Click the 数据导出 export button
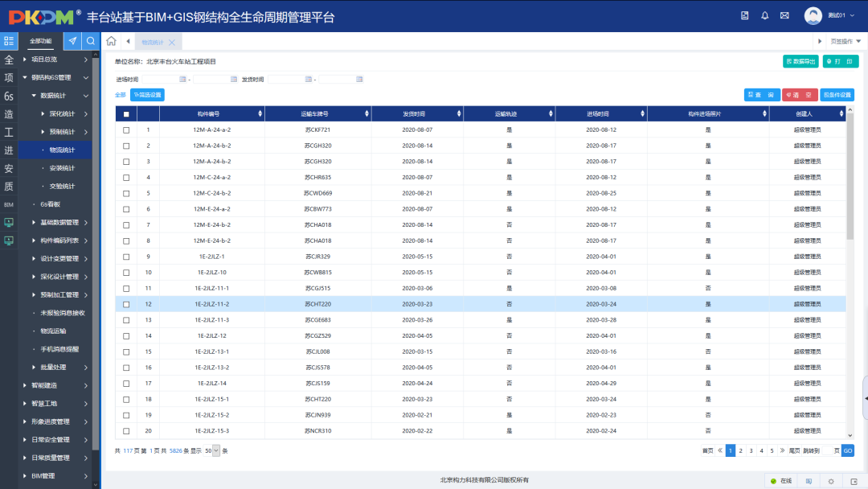The height and width of the screenshot is (489, 868). [x=800, y=61]
